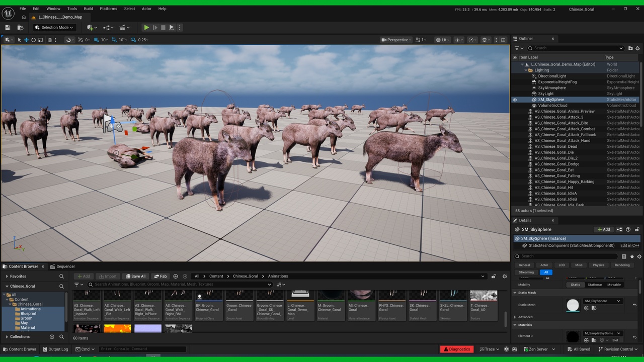Open the Actor menu
The width and height of the screenshot is (644, 362).
click(x=146, y=9)
